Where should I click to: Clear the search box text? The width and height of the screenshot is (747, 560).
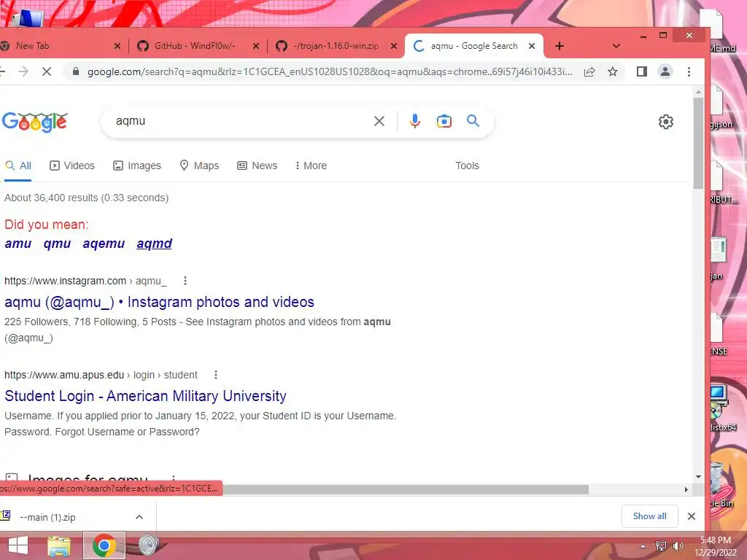[379, 121]
